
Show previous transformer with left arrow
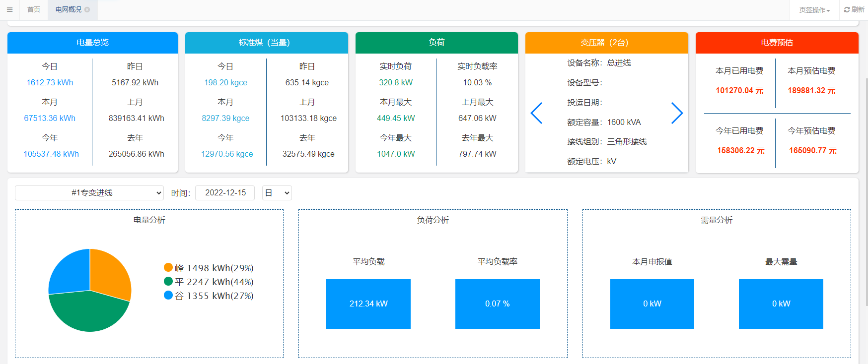536,113
